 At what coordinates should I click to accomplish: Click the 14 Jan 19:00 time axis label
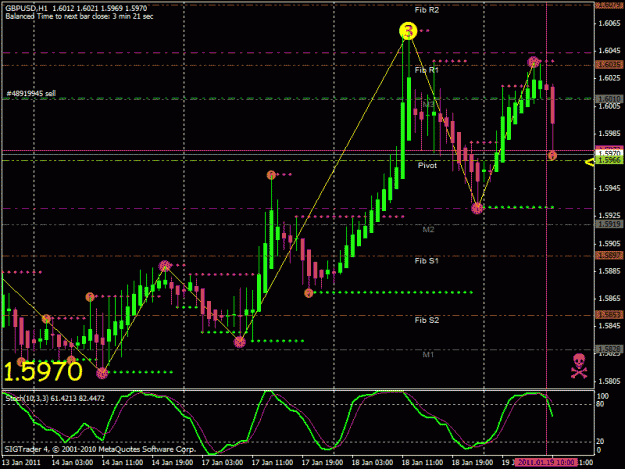click(172, 462)
